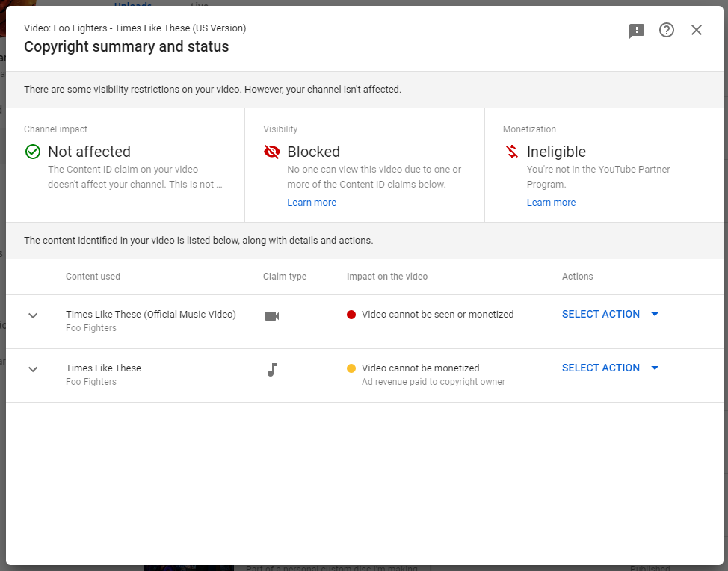Screen dimensions: 728x571
Task: Click the send feedback icon
Action: point(637,31)
